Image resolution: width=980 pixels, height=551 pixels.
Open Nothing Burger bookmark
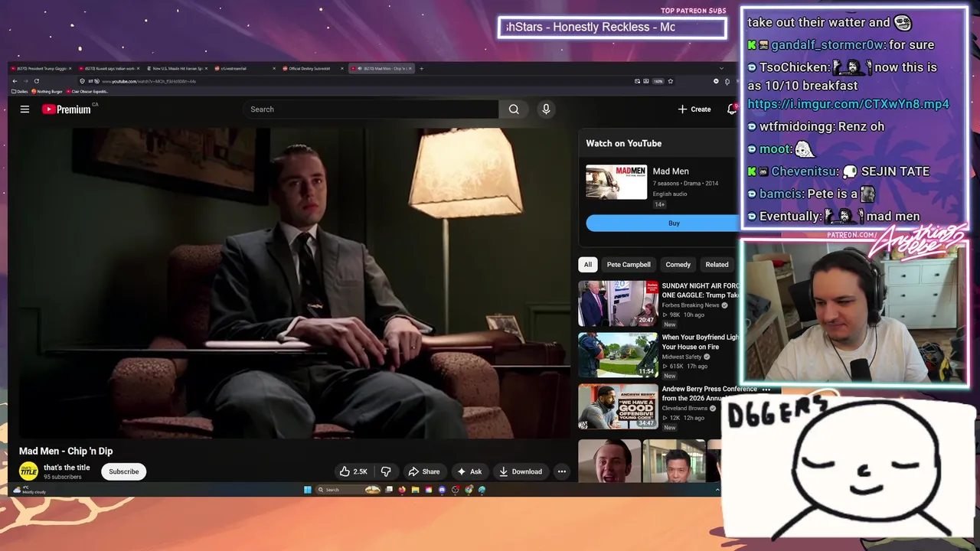pyautogui.click(x=47, y=92)
